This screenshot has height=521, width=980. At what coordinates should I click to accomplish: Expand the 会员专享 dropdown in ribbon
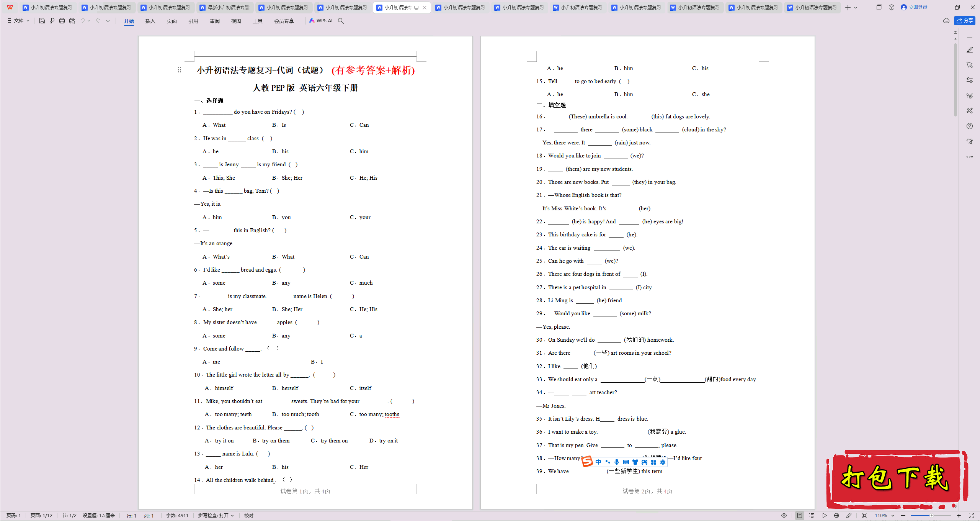(x=283, y=21)
